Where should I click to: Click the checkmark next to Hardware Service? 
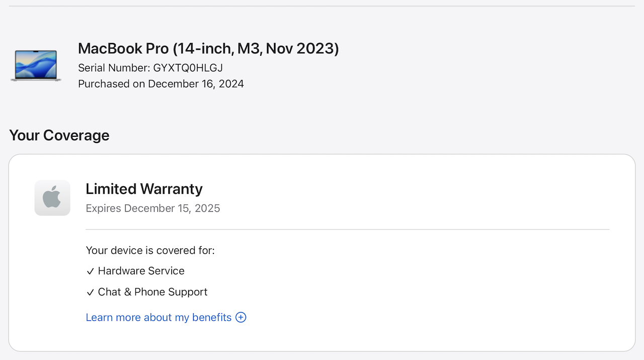click(91, 272)
